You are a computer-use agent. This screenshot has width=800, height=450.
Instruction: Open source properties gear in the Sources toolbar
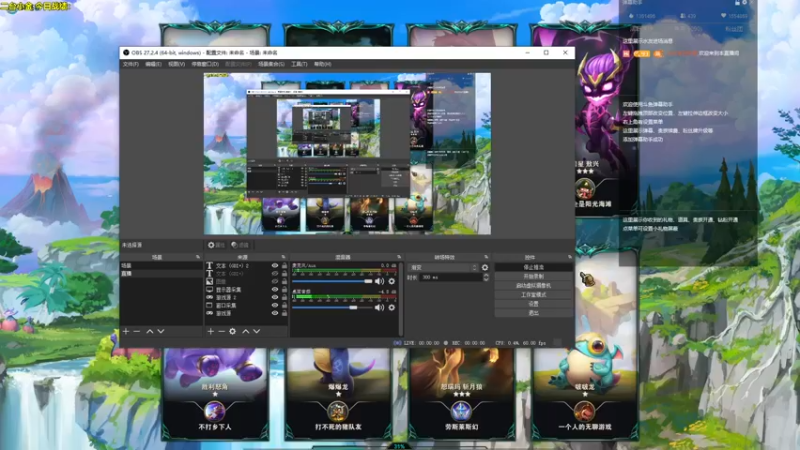(233, 331)
